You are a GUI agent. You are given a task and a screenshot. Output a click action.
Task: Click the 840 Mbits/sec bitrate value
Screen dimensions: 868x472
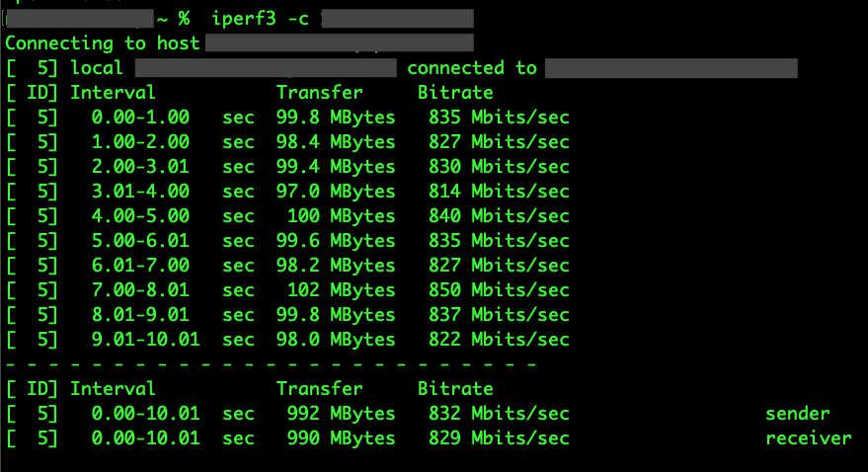499,216
